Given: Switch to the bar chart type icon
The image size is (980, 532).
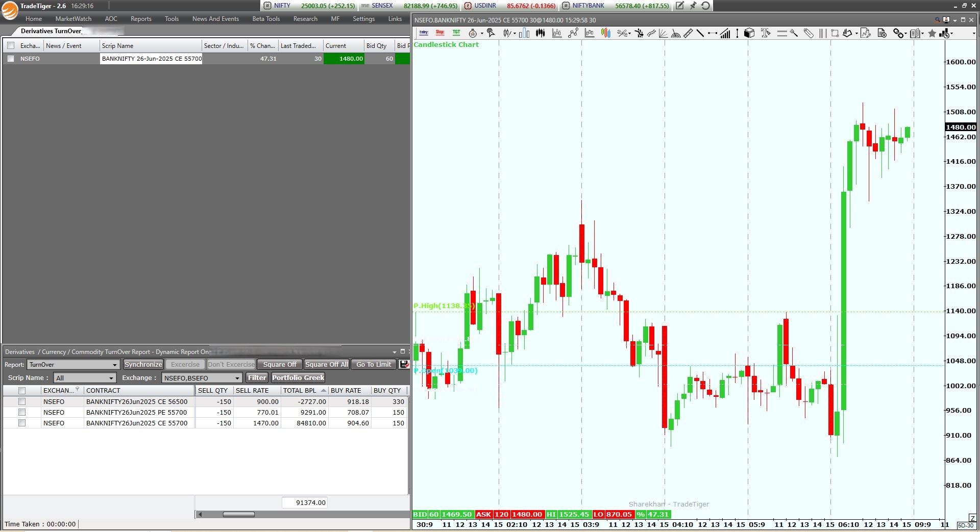Looking at the screenshot, I should [x=524, y=33].
